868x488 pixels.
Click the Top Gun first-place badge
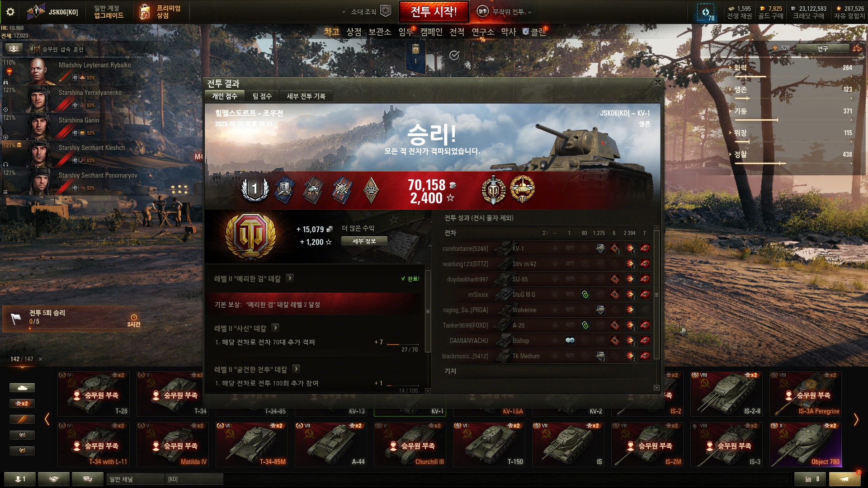point(255,189)
